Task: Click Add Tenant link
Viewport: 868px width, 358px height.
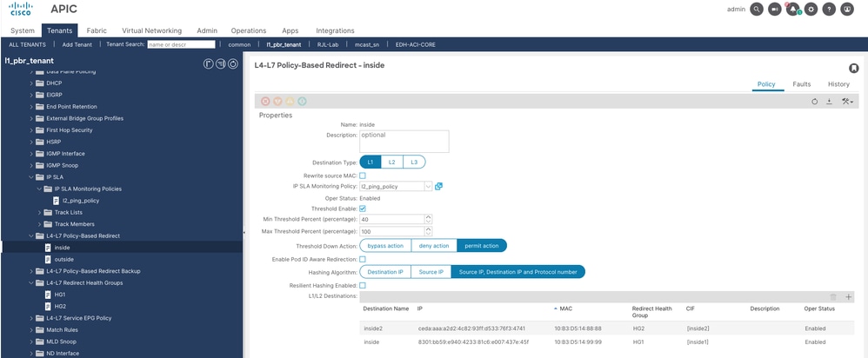Action: pyautogui.click(x=77, y=44)
